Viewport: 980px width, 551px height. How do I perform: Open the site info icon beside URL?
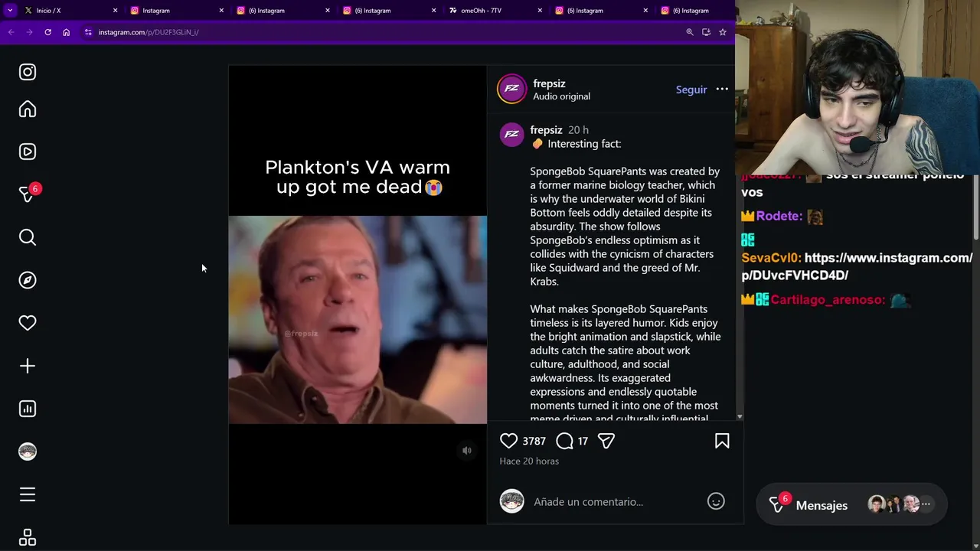pos(88,32)
